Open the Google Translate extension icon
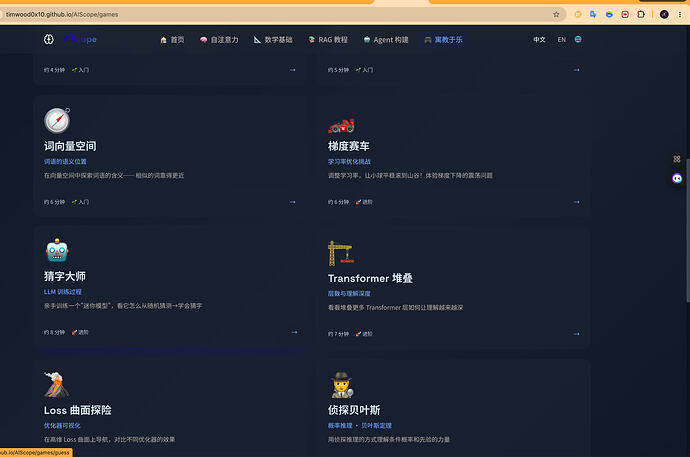The image size is (690, 457). click(593, 15)
